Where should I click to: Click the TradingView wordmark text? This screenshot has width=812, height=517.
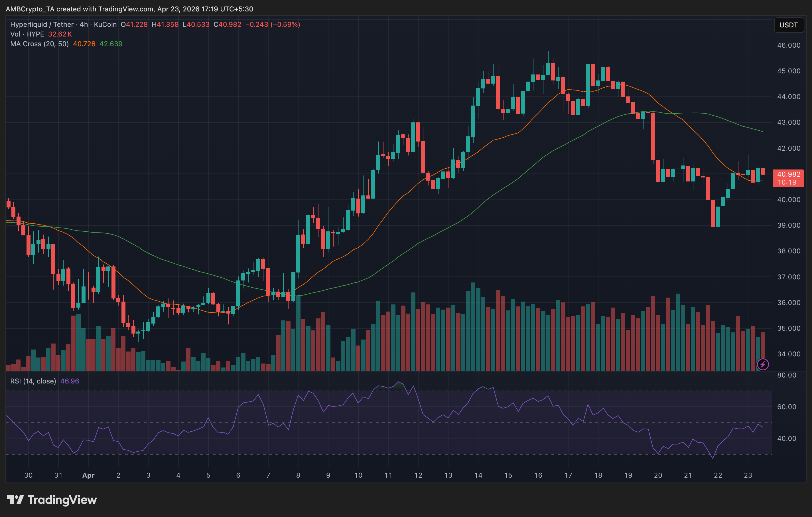[x=62, y=499]
